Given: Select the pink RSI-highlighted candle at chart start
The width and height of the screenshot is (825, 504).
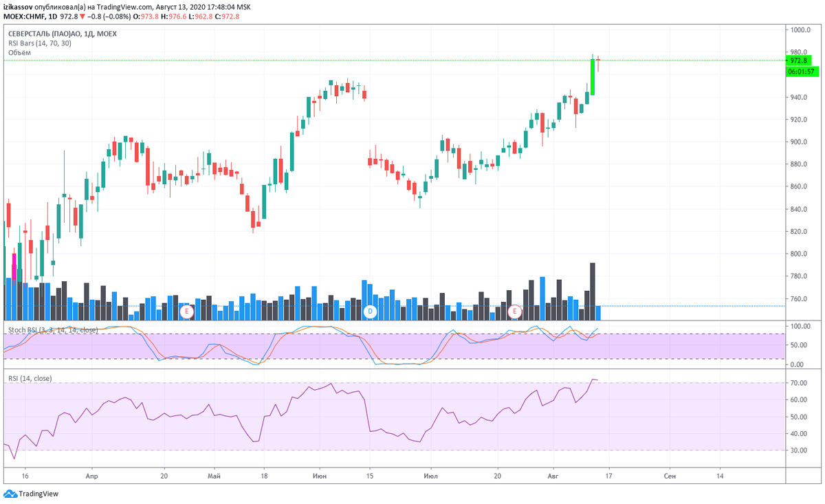Looking at the screenshot, I should [x=14, y=266].
